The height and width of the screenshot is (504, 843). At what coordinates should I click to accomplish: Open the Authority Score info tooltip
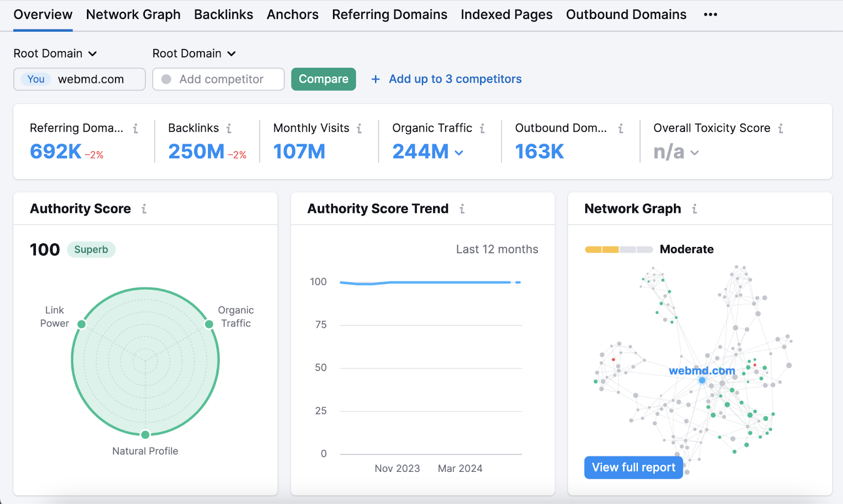143,209
